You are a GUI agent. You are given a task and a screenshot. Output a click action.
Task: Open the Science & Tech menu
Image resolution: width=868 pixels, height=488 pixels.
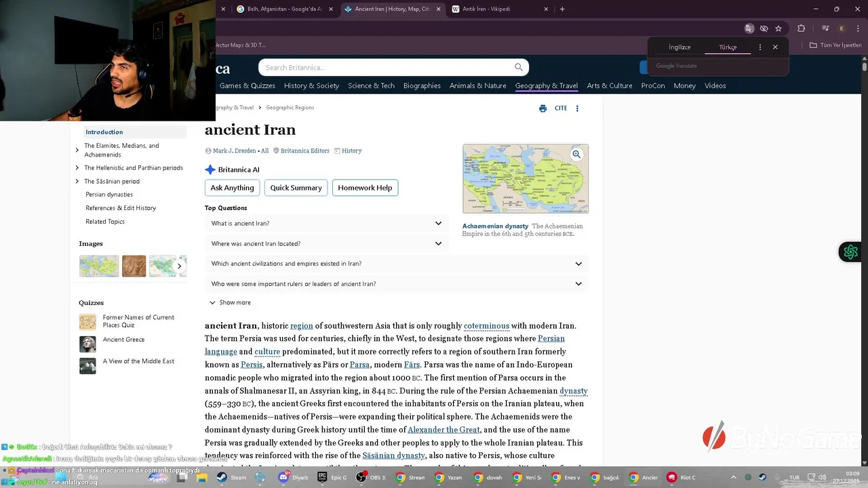(371, 85)
